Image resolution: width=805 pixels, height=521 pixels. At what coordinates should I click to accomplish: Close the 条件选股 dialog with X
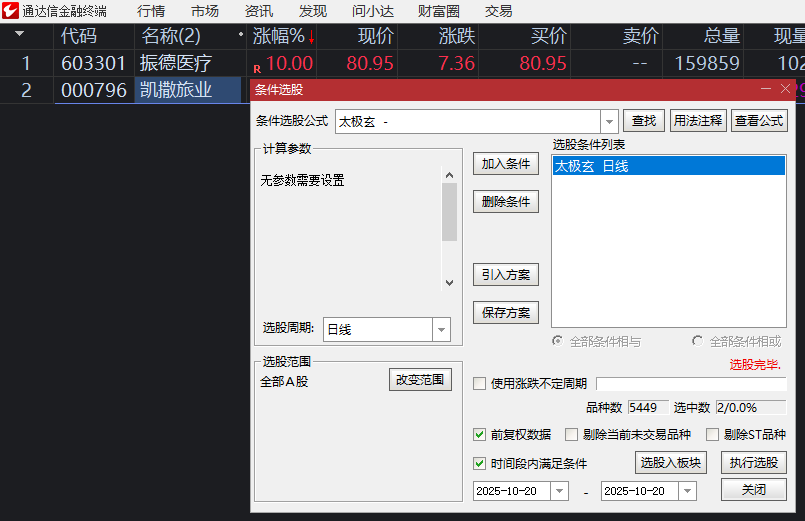pos(785,89)
